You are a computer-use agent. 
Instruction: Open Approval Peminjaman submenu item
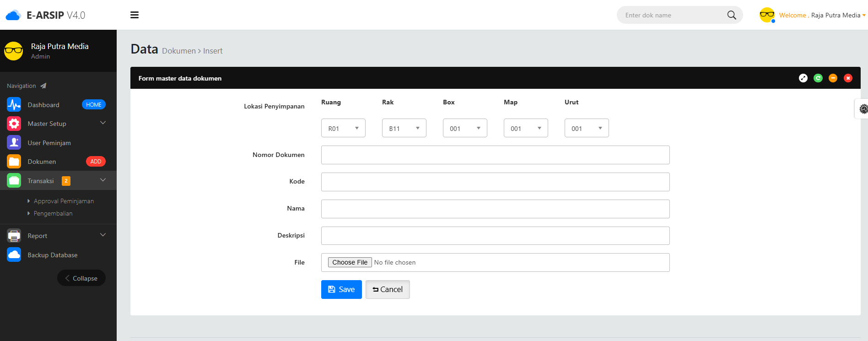coord(64,201)
